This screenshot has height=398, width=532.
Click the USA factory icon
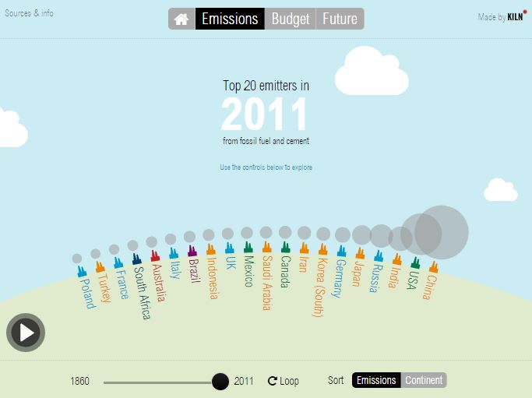pos(415,263)
